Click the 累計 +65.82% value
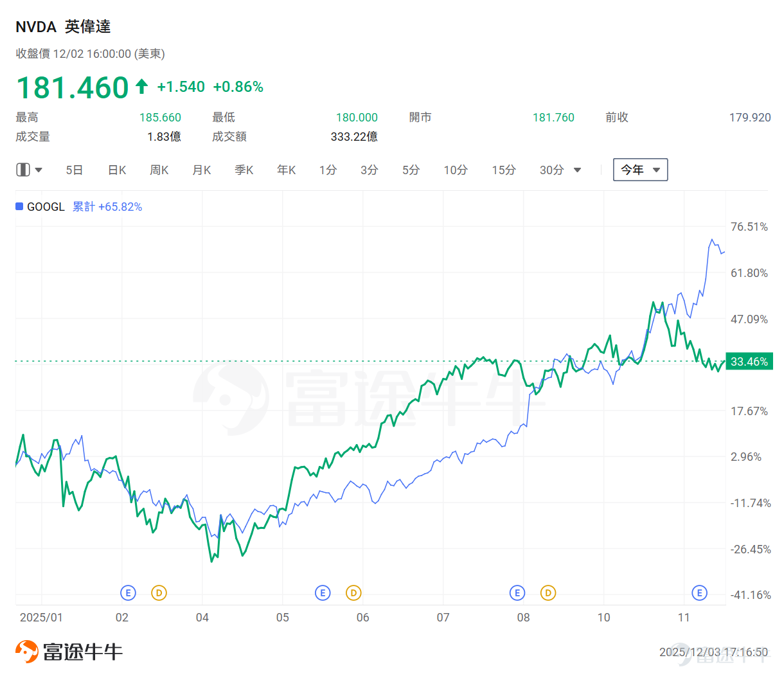Viewport: 784px width, 678px height. pos(107,206)
